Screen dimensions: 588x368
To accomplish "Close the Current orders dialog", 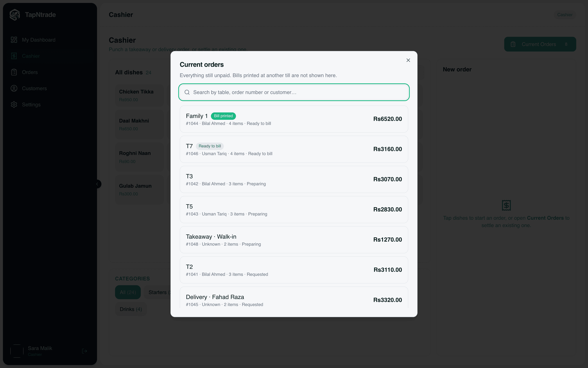I will [408, 60].
